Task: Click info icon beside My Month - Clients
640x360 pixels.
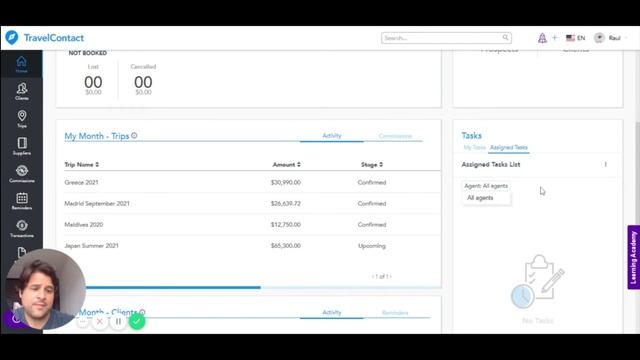Action: (x=142, y=312)
